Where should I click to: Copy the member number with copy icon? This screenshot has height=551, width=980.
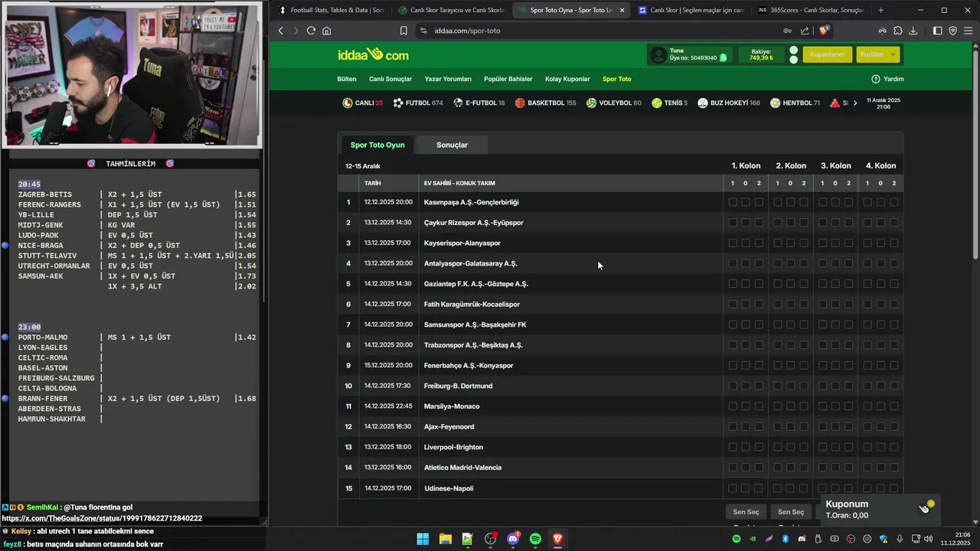(723, 58)
